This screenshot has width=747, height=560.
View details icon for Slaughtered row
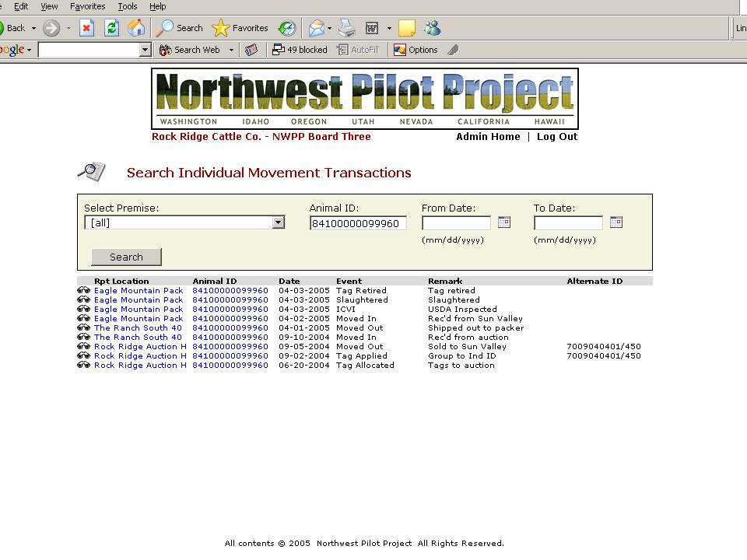click(x=84, y=299)
